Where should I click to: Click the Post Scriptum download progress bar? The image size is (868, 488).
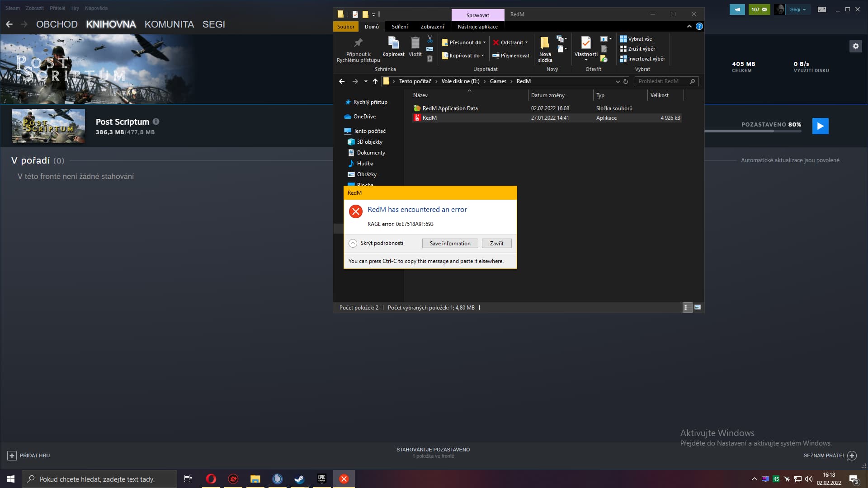[753, 131]
